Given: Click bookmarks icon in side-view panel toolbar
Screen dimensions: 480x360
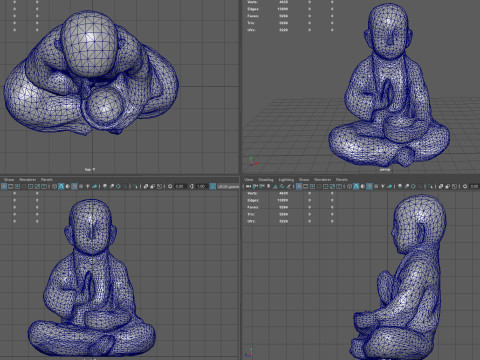Looking at the screenshot, I should point(269,186).
